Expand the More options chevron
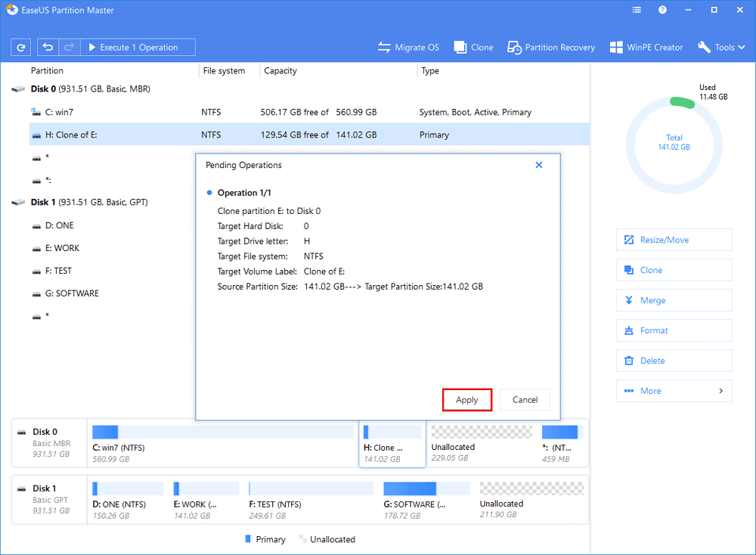This screenshot has height=555, width=756. point(720,391)
